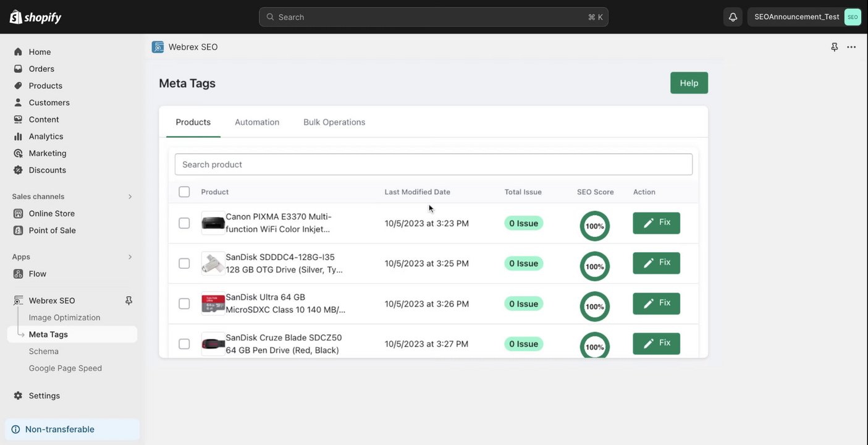Click Canon PIXMA 100% SEO score ring

[x=595, y=226]
